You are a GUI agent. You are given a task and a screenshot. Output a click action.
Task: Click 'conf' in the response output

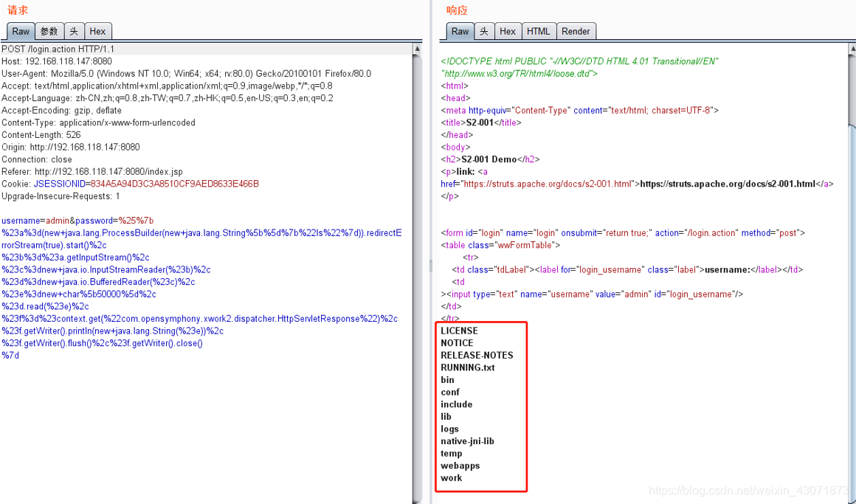click(450, 392)
